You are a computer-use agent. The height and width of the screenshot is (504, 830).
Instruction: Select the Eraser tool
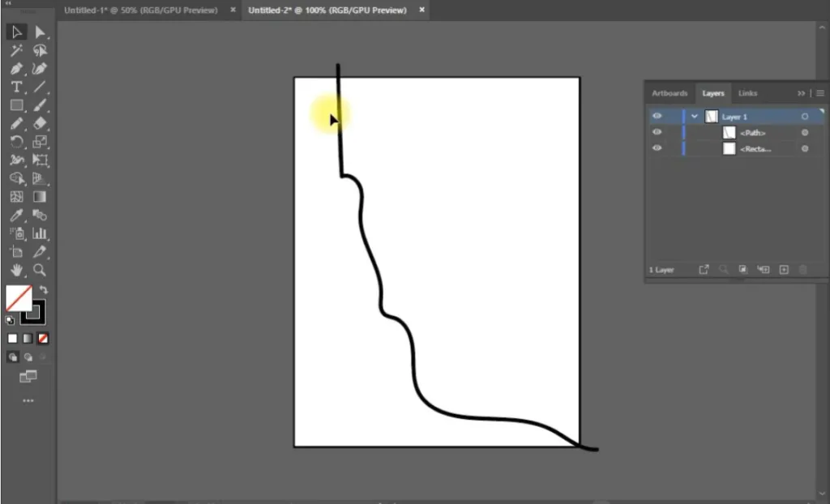click(x=40, y=123)
